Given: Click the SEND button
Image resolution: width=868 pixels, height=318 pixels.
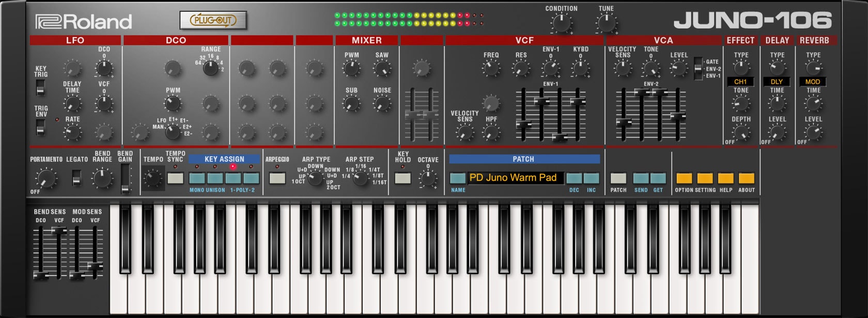Looking at the screenshot, I should (641, 178).
